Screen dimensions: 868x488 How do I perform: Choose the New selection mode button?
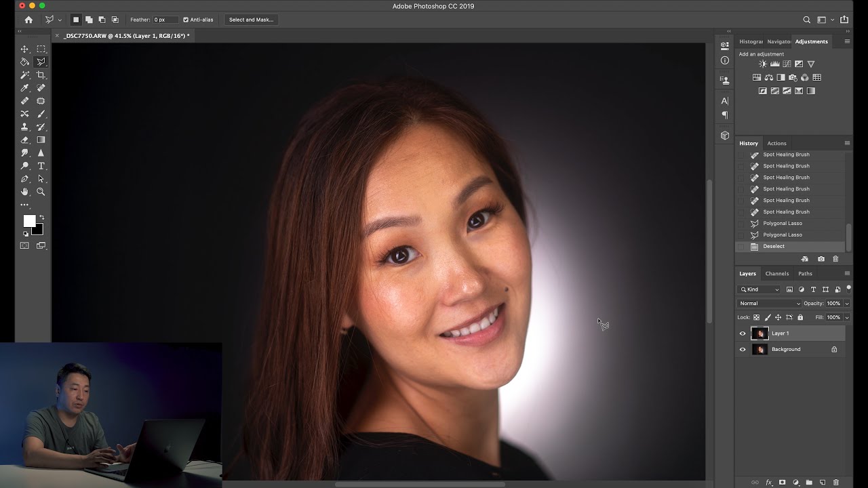[x=76, y=20]
